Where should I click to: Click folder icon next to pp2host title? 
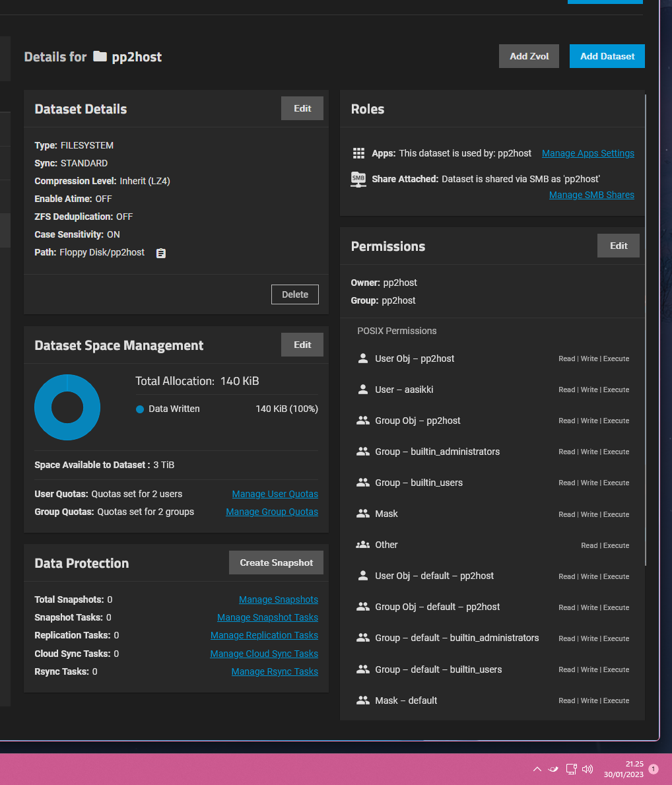click(x=100, y=57)
